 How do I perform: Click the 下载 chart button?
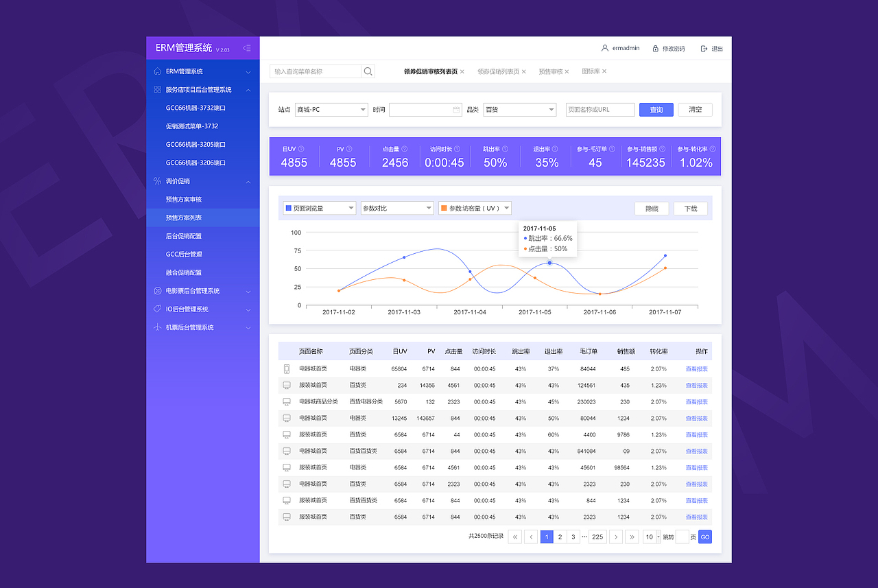click(691, 209)
